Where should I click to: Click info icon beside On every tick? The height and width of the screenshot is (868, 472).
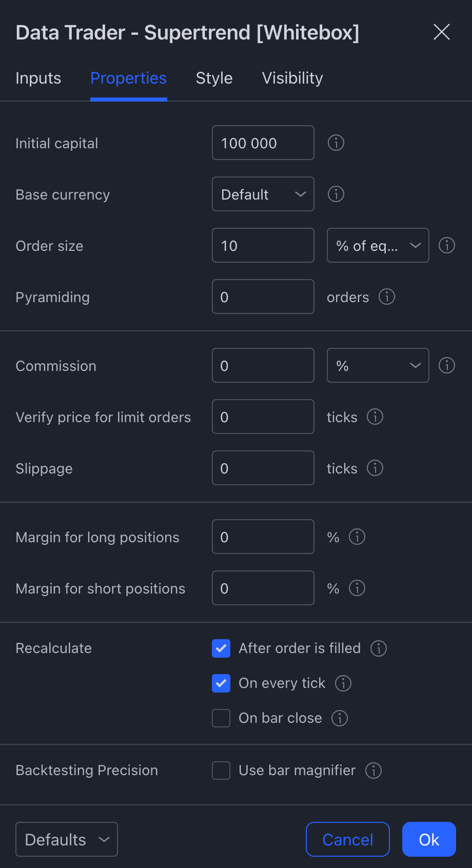point(343,683)
